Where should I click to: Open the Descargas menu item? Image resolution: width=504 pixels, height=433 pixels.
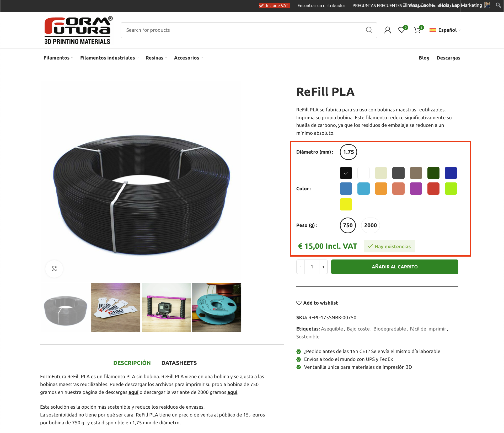click(448, 58)
